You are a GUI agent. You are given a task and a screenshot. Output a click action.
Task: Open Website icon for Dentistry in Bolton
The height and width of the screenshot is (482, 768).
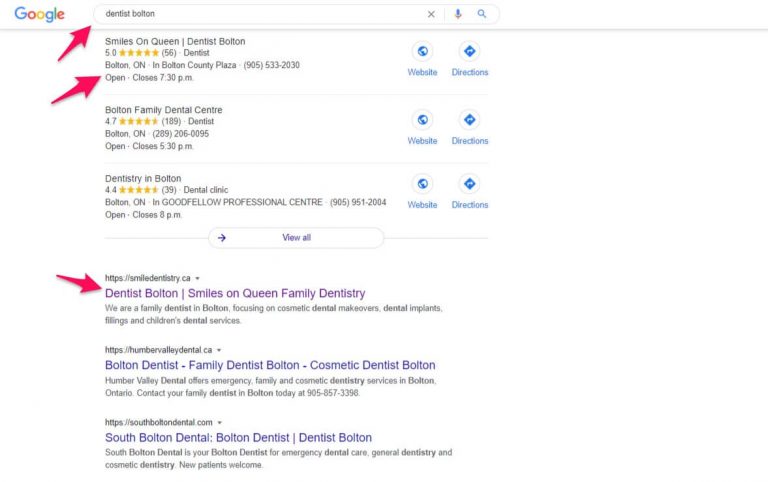[x=422, y=184]
